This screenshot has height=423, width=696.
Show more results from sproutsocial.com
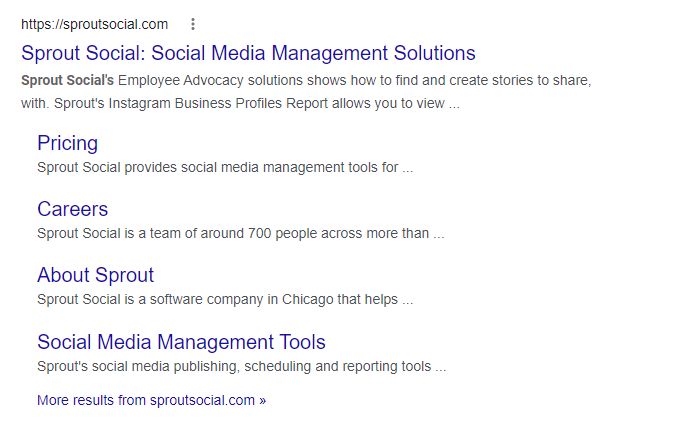tap(151, 400)
